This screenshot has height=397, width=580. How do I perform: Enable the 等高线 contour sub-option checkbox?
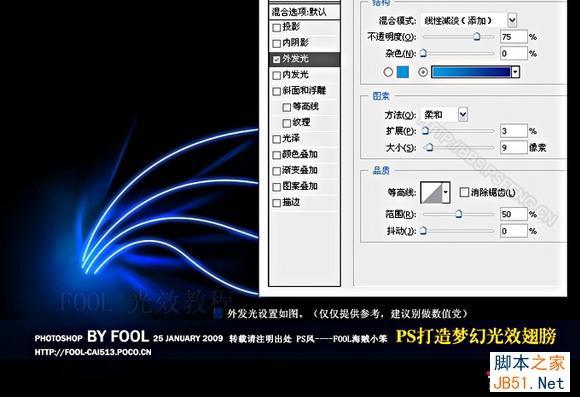286,107
